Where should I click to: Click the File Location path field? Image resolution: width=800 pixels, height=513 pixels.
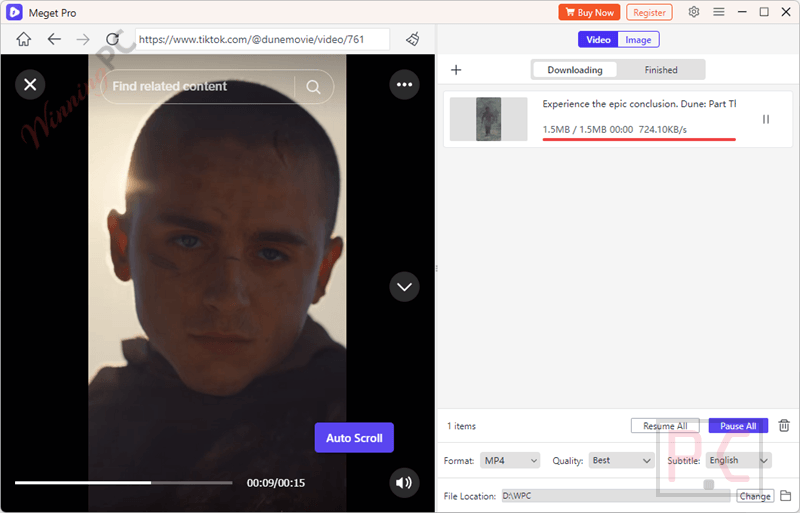pos(616,496)
